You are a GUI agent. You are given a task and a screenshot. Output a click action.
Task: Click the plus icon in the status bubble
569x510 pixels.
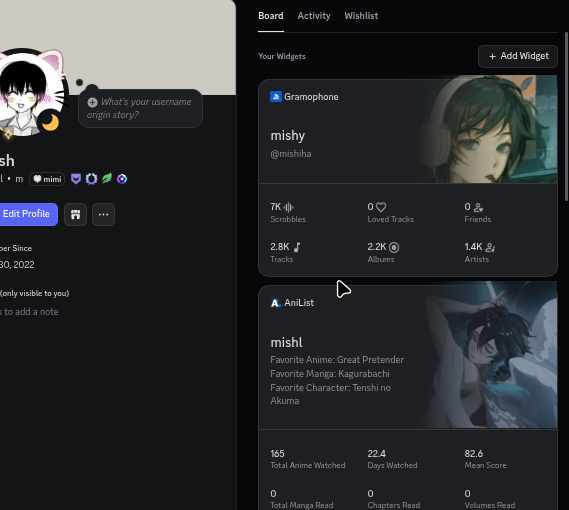(93, 102)
